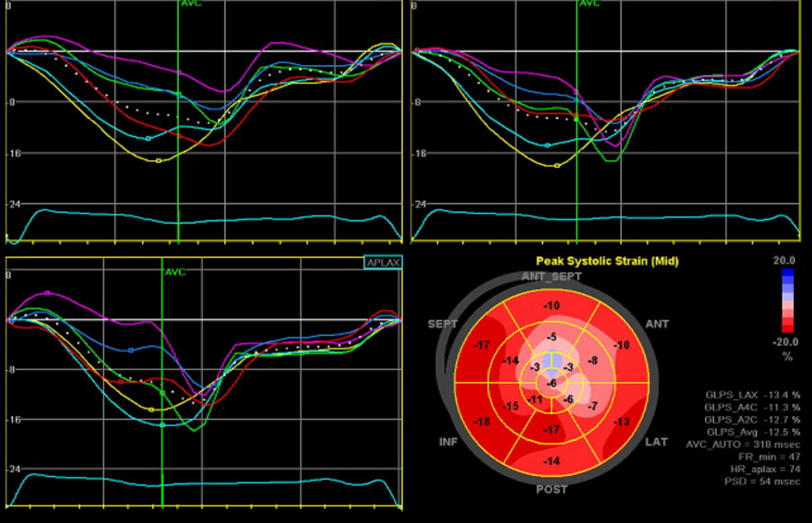Click the LAT bull's-eye label
The image size is (812, 523).
click(656, 442)
